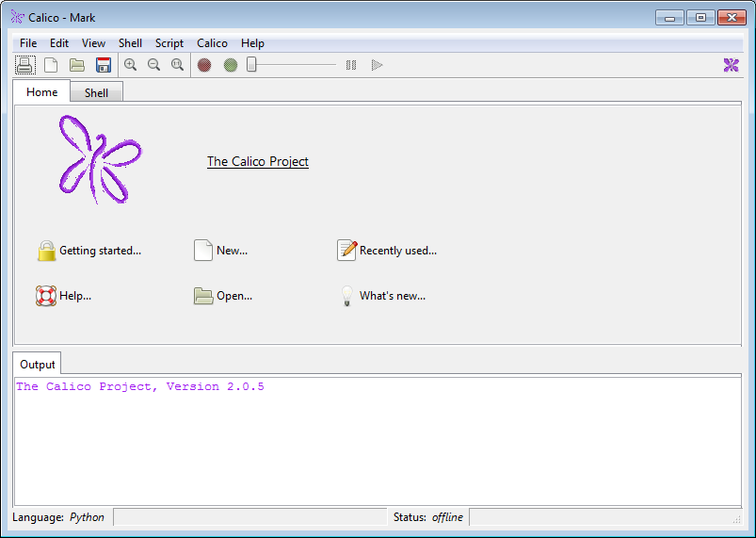756x538 pixels.
Task: Follow The Calico Project link
Action: [258, 161]
